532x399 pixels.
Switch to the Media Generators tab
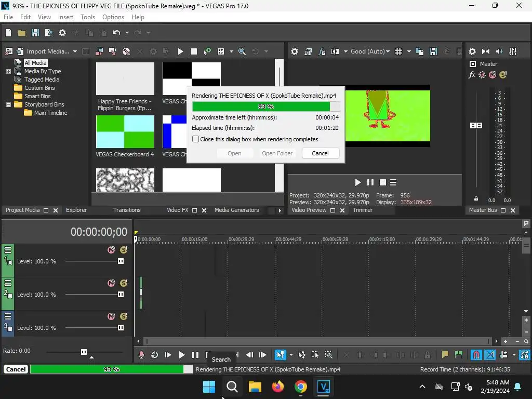point(236,210)
